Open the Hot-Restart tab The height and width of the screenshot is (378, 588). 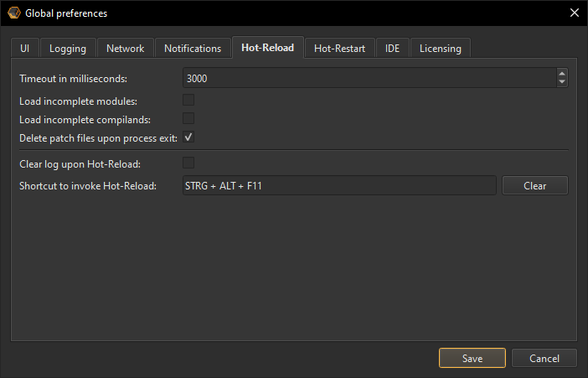tap(339, 49)
